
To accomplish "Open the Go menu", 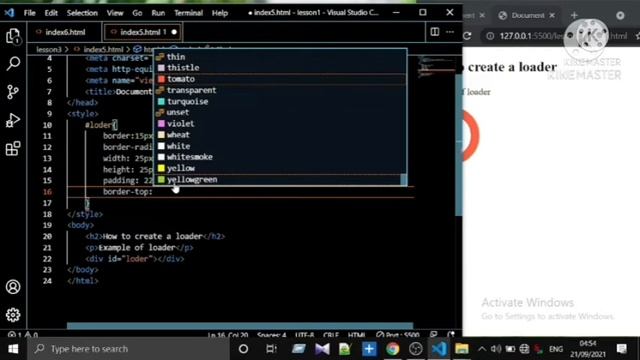I will [137, 13].
